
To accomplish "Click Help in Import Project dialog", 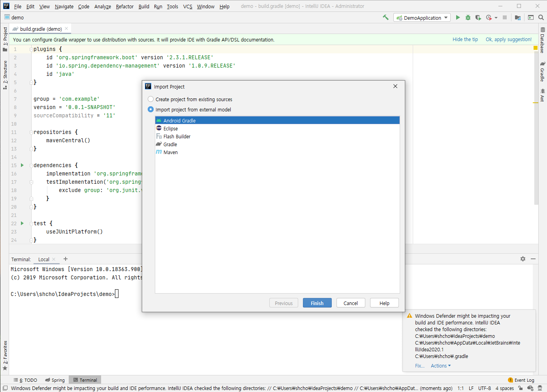I will point(384,303).
